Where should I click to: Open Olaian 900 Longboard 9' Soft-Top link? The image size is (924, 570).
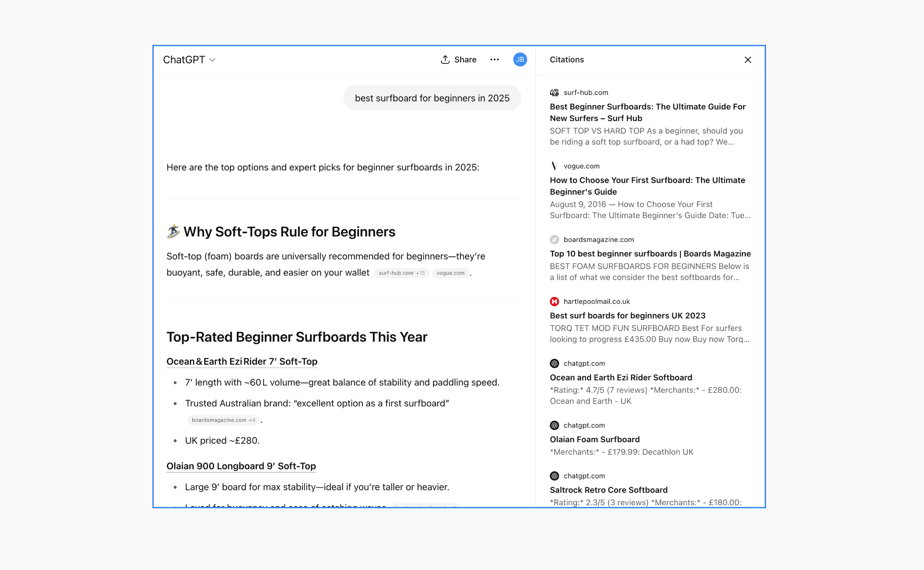coord(241,466)
